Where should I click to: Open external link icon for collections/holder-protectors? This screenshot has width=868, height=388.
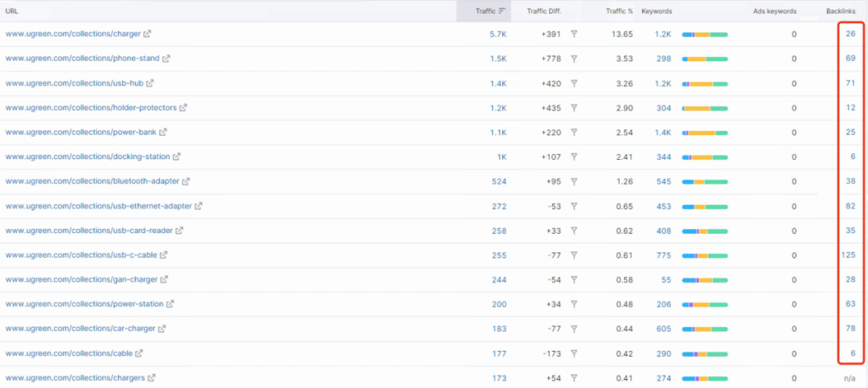tap(183, 108)
